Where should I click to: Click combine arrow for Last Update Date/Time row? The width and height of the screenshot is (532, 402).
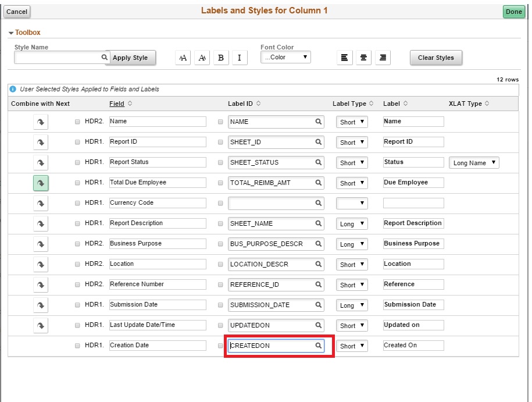coord(41,326)
